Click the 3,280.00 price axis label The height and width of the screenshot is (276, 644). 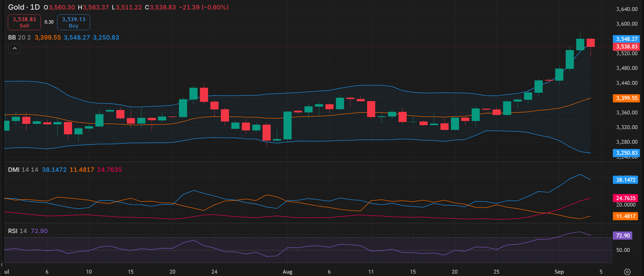[627, 142]
